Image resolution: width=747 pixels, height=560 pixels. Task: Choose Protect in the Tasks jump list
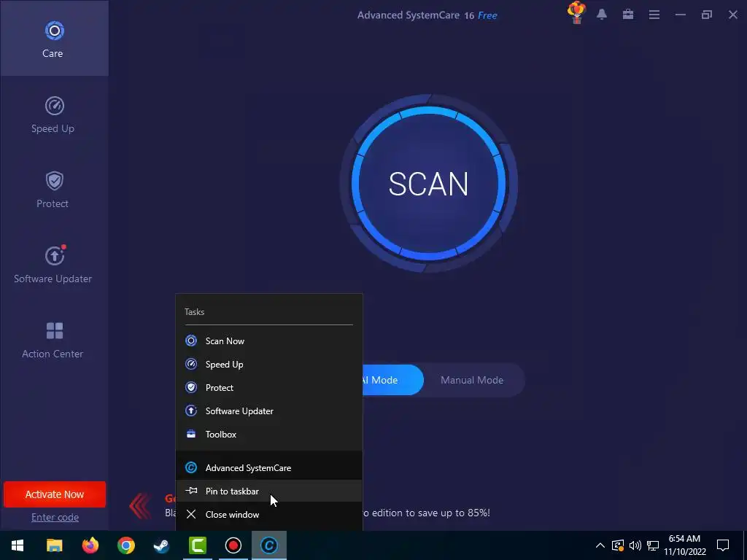tap(268, 388)
